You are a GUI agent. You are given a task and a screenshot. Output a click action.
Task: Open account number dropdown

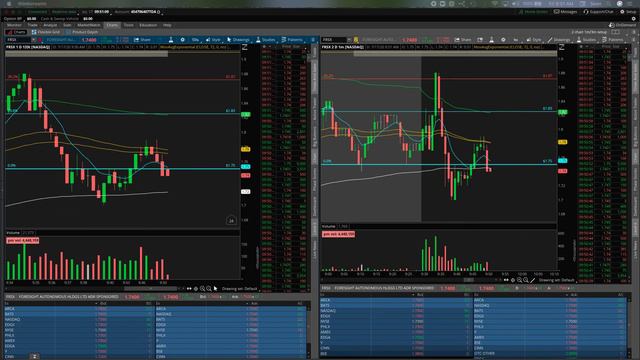pyautogui.click(x=146, y=12)
